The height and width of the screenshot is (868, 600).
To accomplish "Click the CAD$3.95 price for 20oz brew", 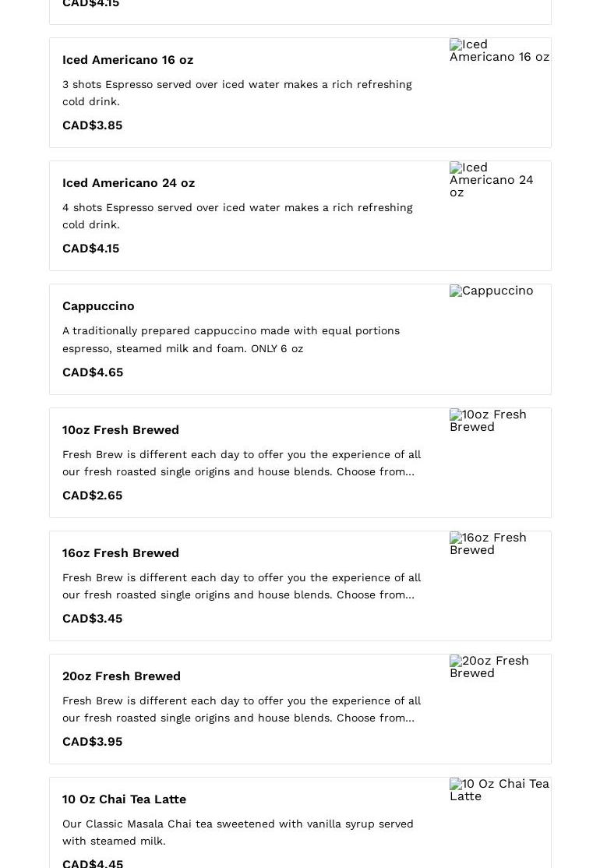I will (x=92, y=742).
